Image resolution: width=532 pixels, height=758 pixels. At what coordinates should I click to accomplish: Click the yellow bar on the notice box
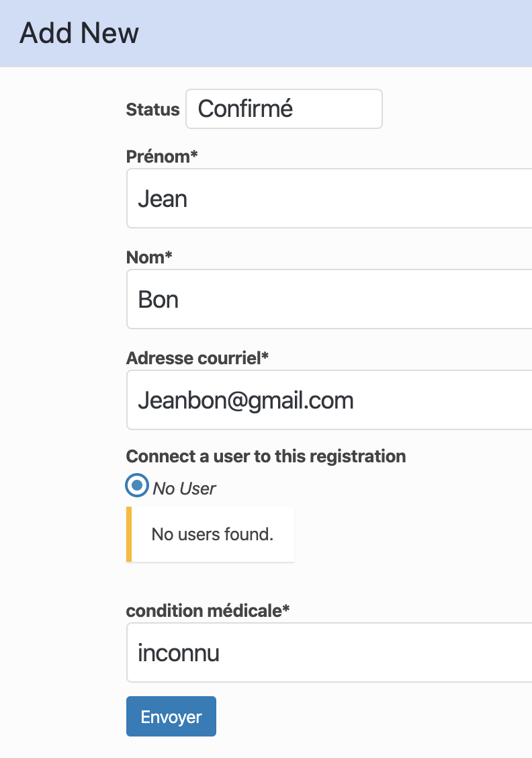point(129,534)
